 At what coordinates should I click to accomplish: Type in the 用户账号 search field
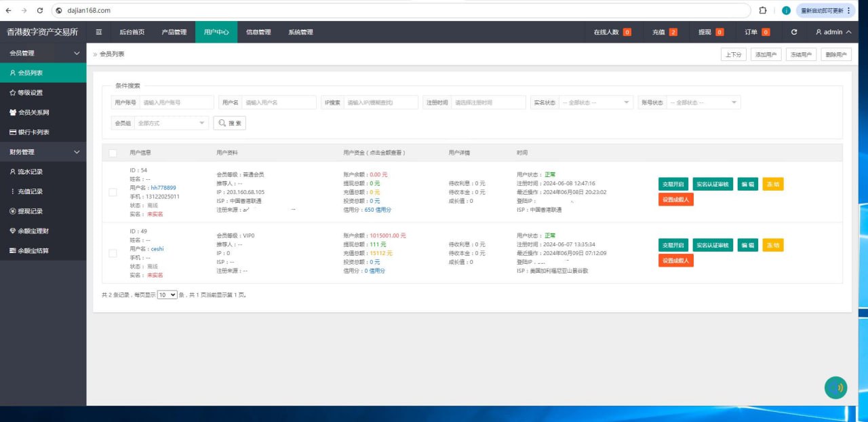(176, 102)
